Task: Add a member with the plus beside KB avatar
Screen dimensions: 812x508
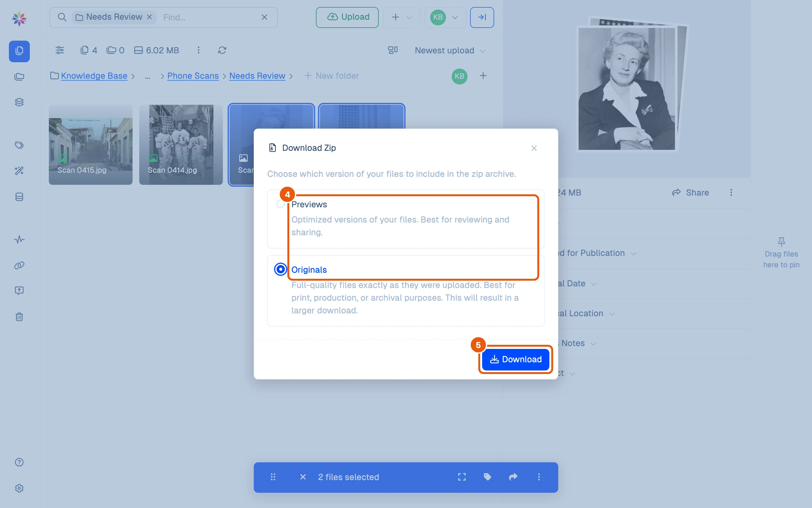Action: pos(483,76)
